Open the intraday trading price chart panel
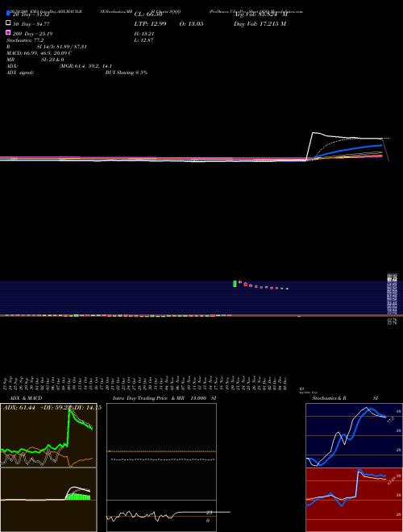The height and width of the screenshot is (532, 403). [x=161, y=451]
